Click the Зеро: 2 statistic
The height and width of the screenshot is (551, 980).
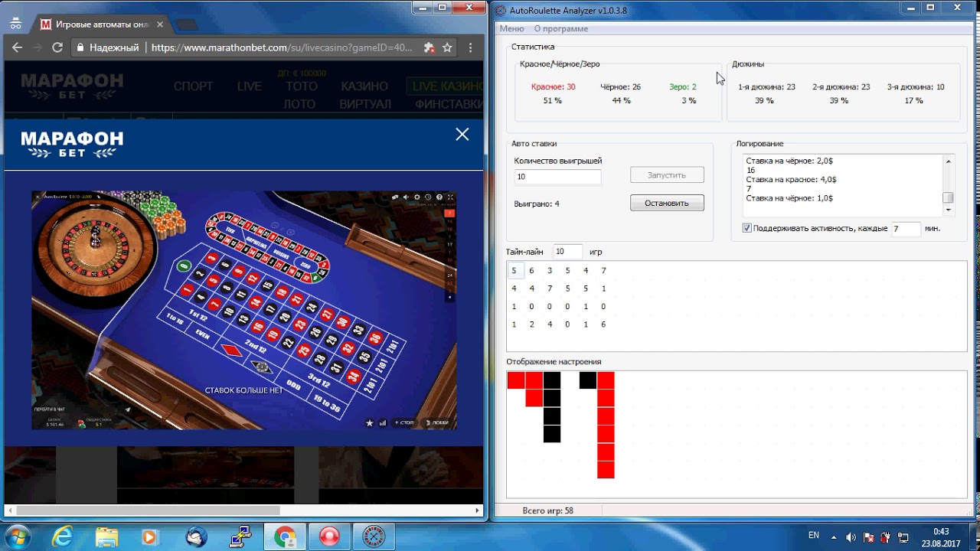pos(682,86)
